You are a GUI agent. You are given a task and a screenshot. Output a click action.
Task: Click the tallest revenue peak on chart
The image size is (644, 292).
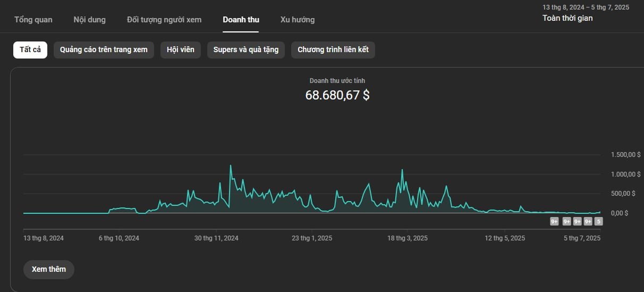tap(231, 165)
